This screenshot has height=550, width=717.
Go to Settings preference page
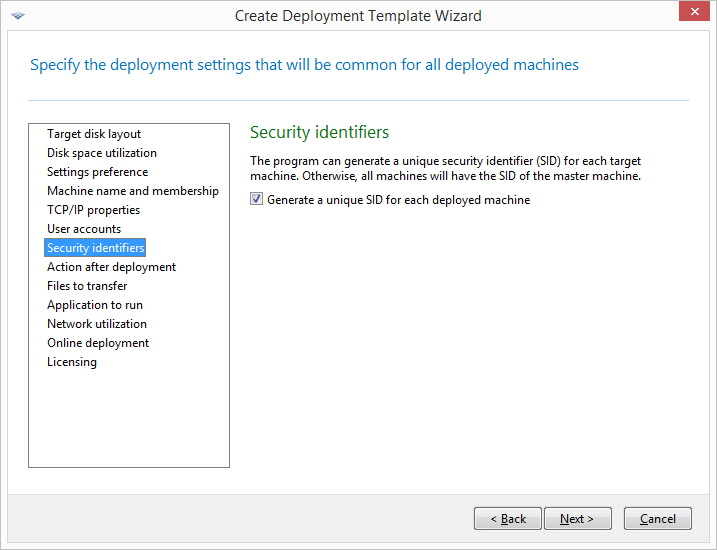click(97, 172)
